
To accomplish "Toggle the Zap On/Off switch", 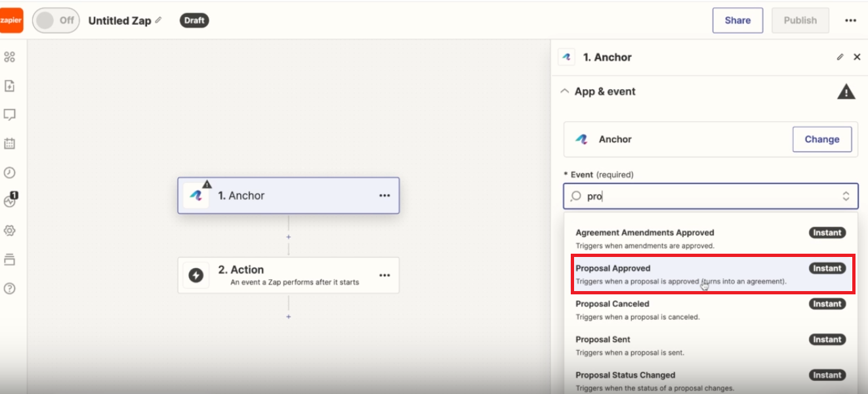I will [x=55, y=20].
